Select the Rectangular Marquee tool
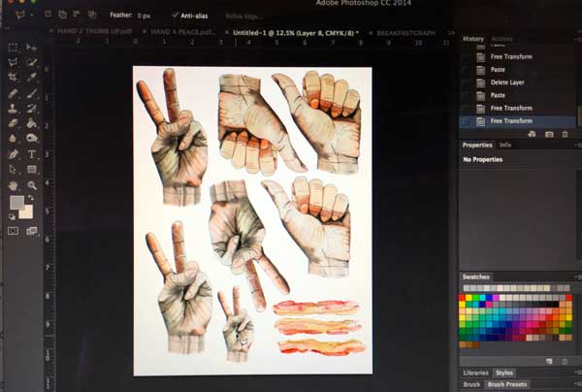Screen dimensions: 582x392 coord(13,48)
